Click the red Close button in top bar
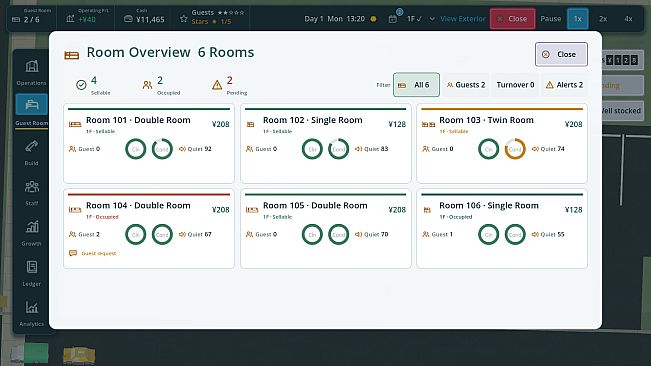Image resolution: width=651 pixels, height=366 pixels. point(512,19)
